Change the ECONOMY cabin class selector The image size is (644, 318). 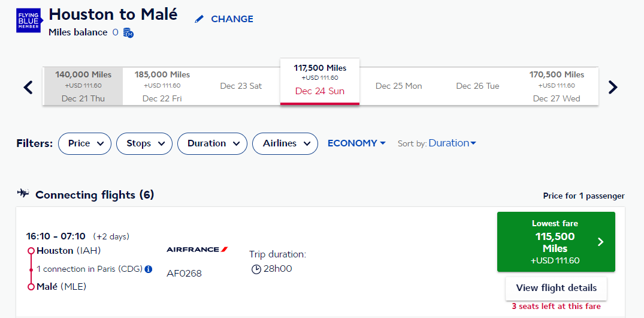click(356, 143)
